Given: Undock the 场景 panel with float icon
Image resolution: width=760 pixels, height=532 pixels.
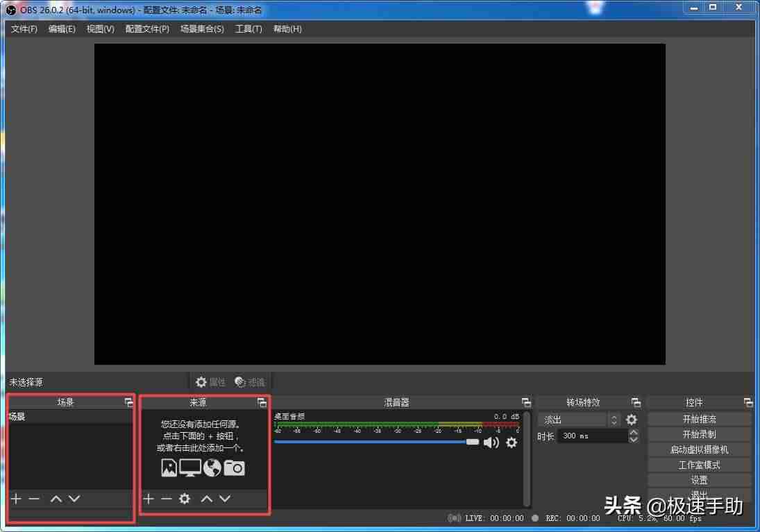Looking at the screenshot, I should pyautogui.click(x=129, y=402).
